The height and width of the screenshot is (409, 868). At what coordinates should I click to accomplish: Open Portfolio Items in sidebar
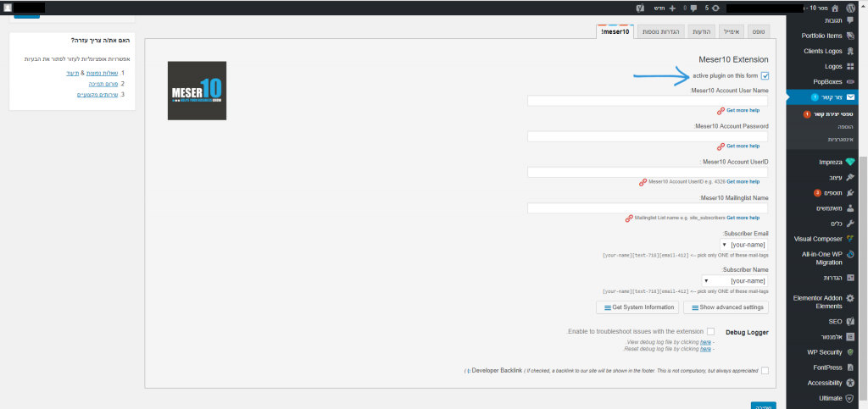822,36
